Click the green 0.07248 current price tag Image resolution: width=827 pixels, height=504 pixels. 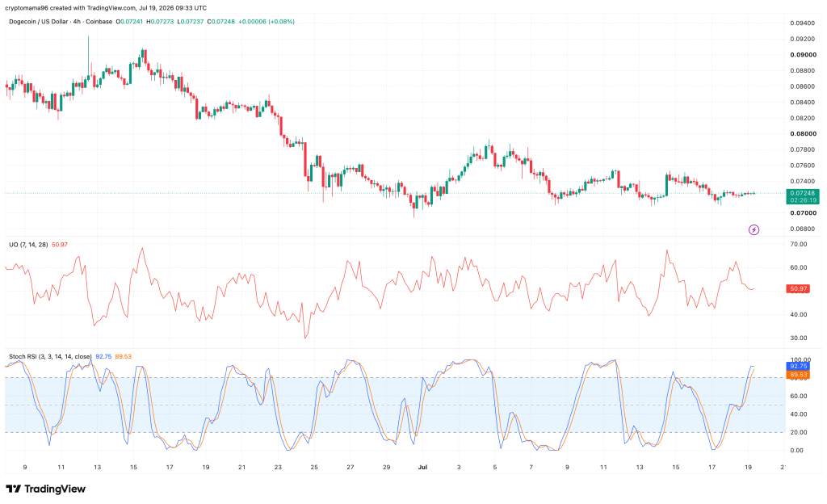coord(802,194)
